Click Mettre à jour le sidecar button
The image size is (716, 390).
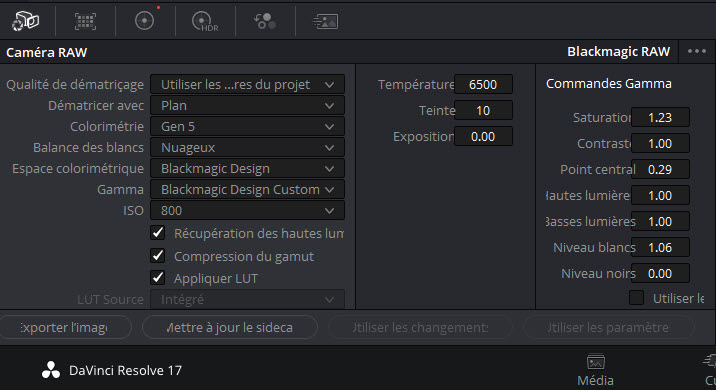tap(230, 327)
